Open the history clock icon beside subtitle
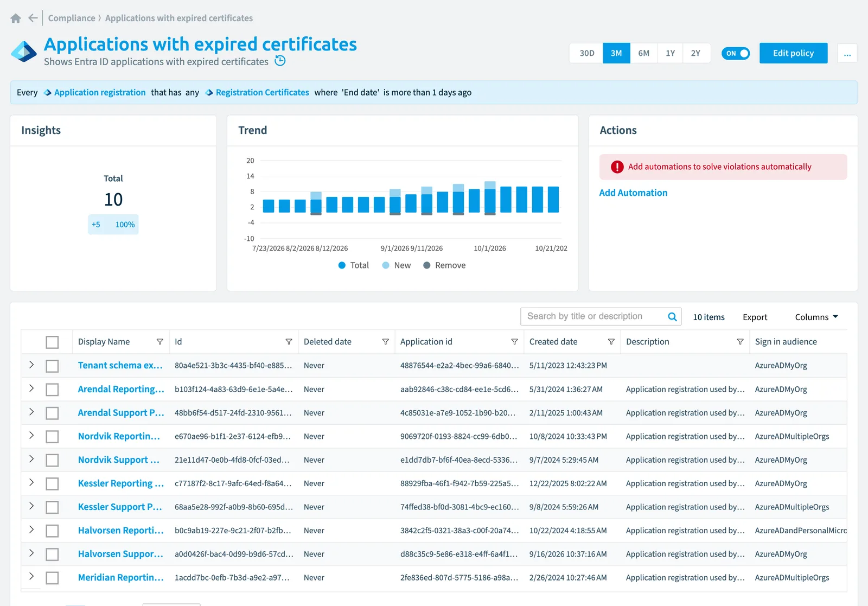This screenshot has width=868, height=606. pyautogui.click(x=280, y=61)
